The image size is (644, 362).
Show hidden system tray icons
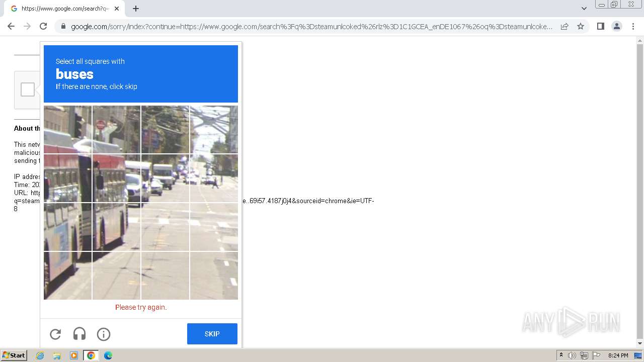pyautogui.click(x=561, y=355)
